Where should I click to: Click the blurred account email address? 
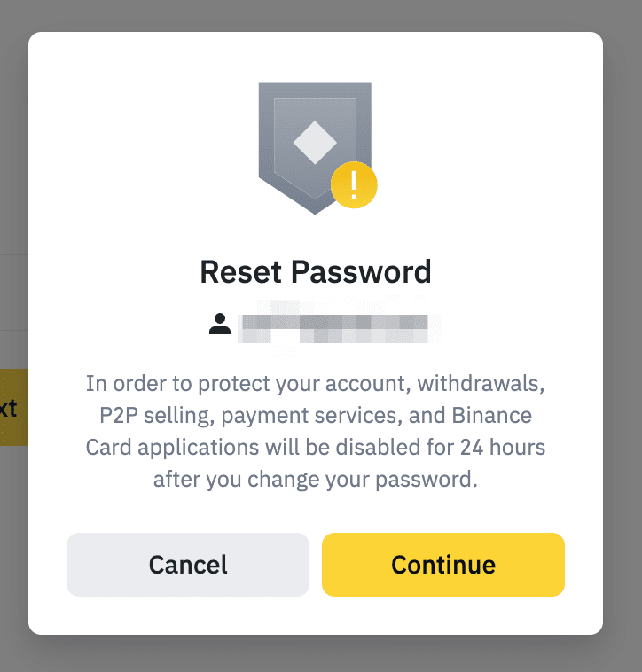[x=335, y=325]
